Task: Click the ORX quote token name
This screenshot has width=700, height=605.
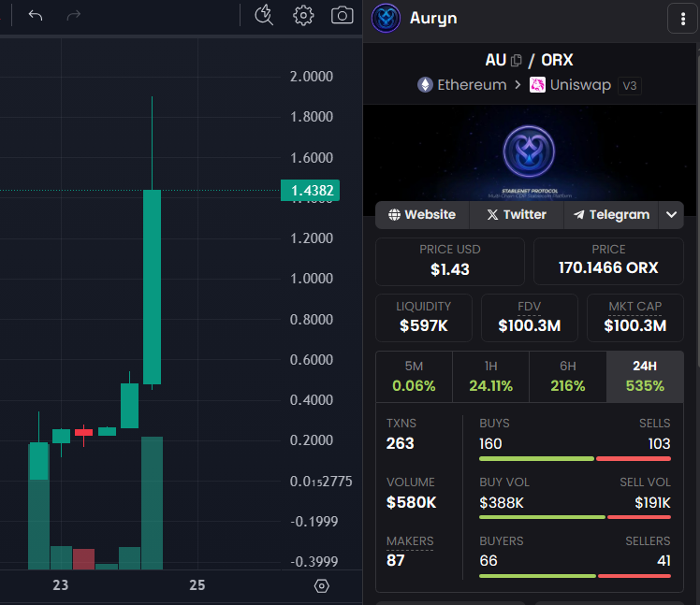Action: click(x=557, y=60)
